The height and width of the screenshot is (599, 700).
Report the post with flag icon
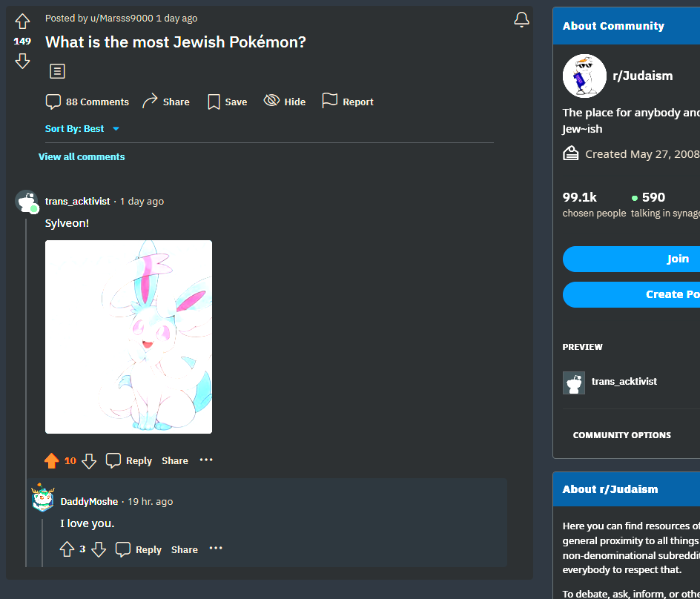pos(329,101)
